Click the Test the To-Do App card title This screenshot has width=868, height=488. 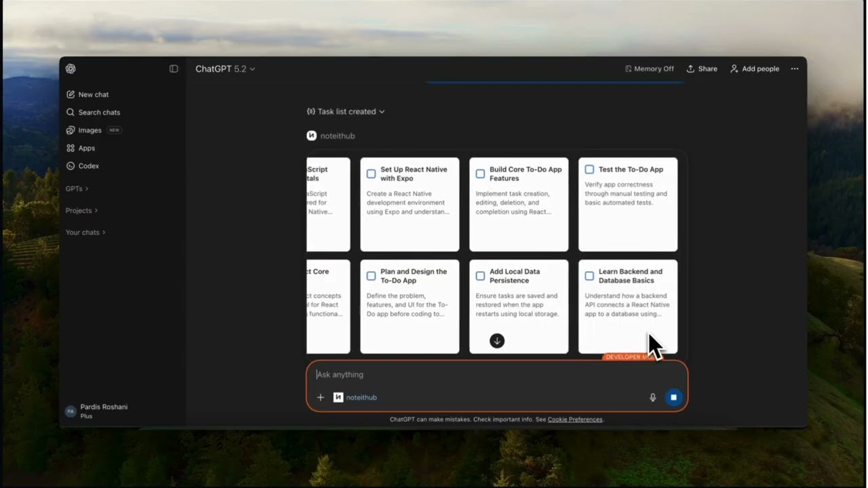(631, 169)
